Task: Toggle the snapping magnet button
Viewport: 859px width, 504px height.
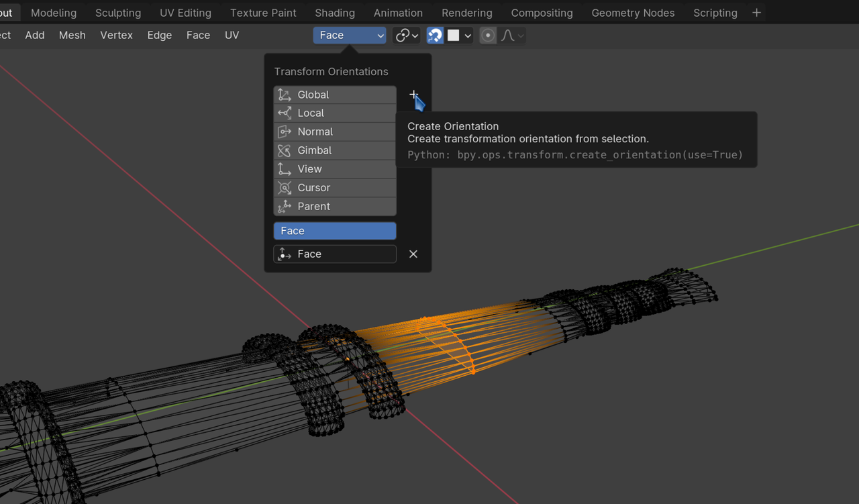Action: [x=435, y=36]
